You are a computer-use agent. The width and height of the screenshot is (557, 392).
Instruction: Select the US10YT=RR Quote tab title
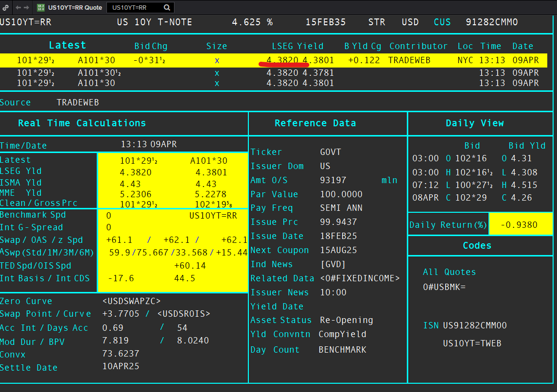click(x=75, y=7)
